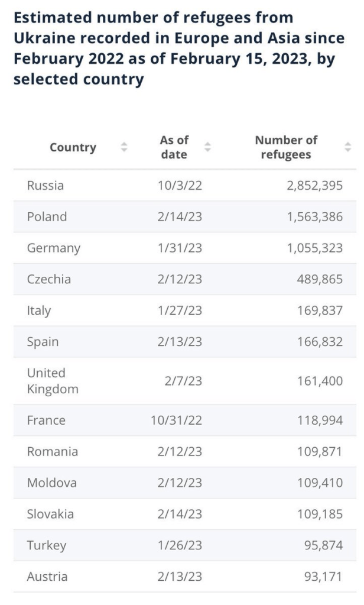Select the Germany table row name
Viewport: 364px width, 605px height.
[x=53, y=248]
